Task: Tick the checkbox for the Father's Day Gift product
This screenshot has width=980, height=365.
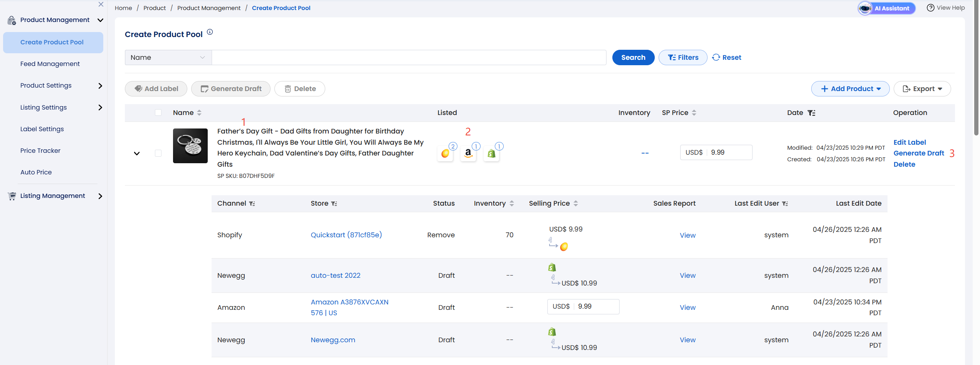Action: click(158, 153)
